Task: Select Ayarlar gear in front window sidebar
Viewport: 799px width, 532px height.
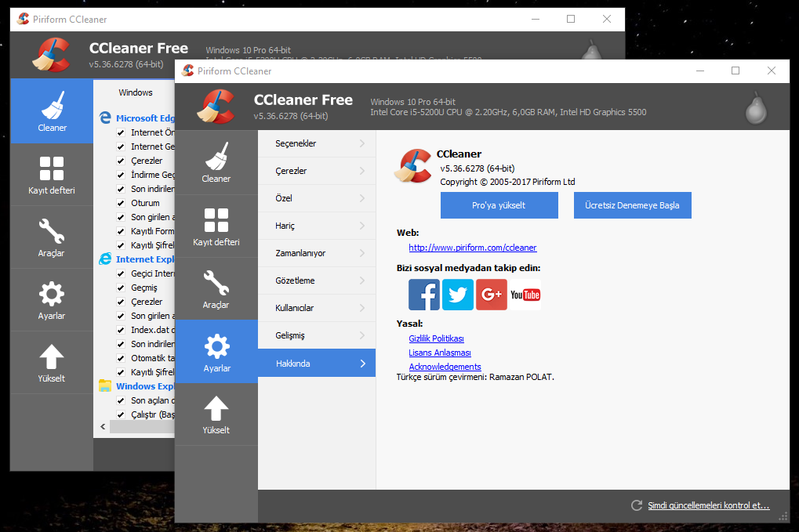Action: [216, 351]
